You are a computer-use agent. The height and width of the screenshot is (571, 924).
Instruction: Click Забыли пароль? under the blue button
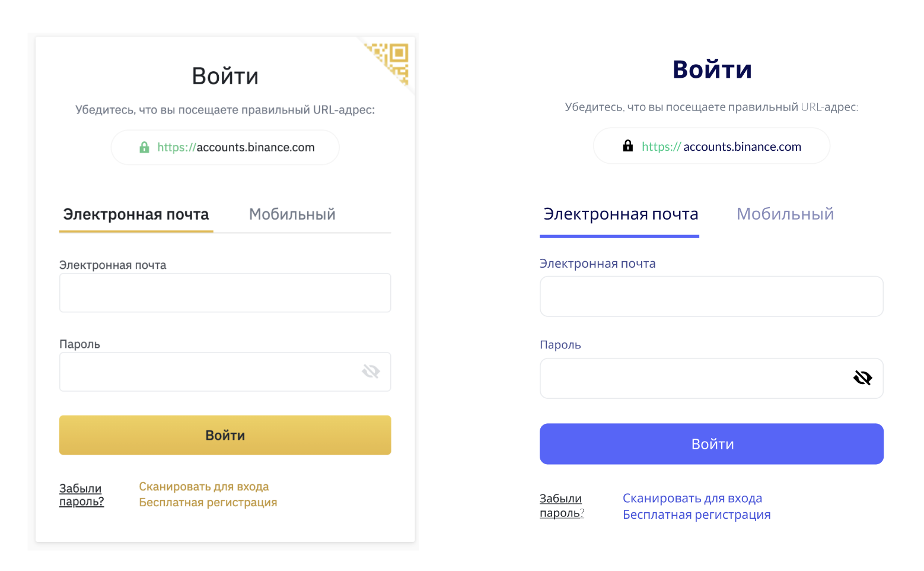point(561,506)
